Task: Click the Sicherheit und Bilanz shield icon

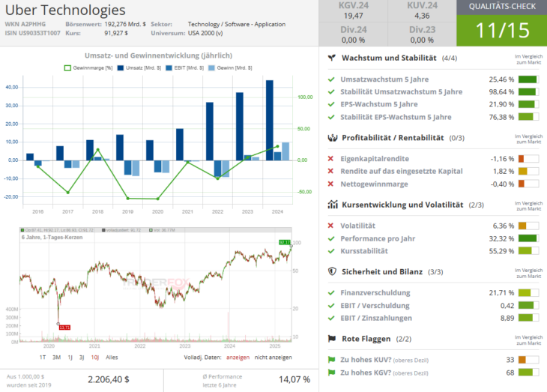Action: [332, 271]
